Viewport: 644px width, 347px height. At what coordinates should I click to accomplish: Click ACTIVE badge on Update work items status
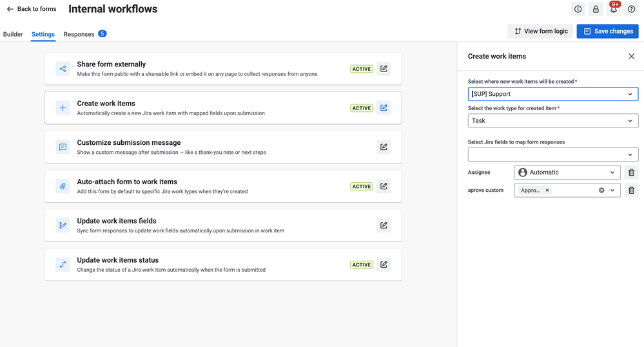tap(362, 265)
